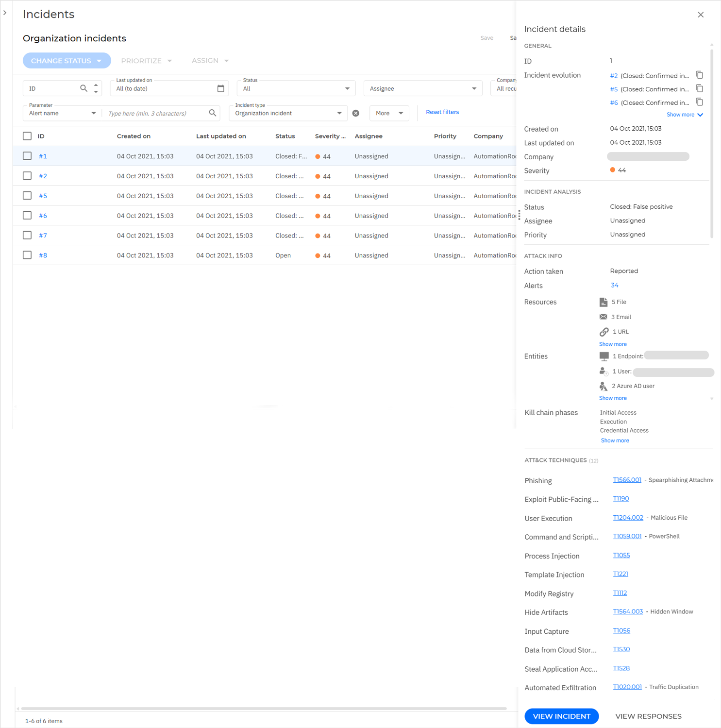Click the 5 File resources icon
This screenshot has width=721, height=728.
(604, 302)
